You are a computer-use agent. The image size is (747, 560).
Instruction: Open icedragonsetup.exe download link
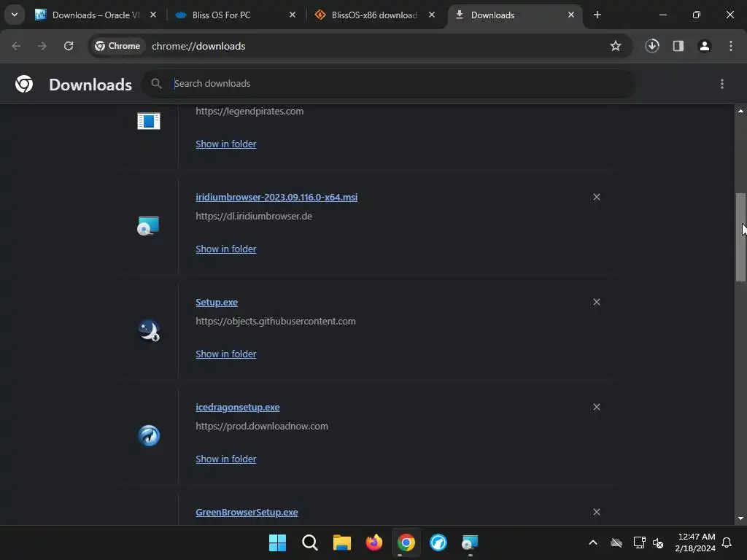238,407
